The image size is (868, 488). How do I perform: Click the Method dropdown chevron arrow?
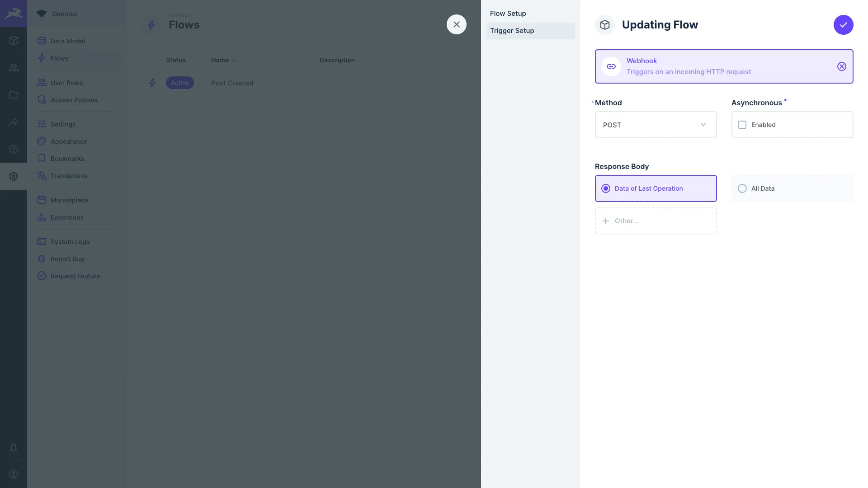click(703, 125)
